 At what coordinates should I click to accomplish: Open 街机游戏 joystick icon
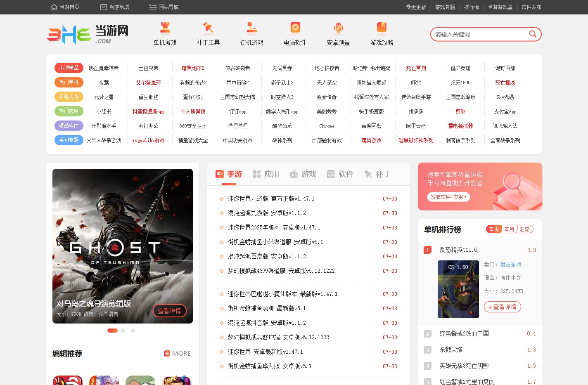252,27
